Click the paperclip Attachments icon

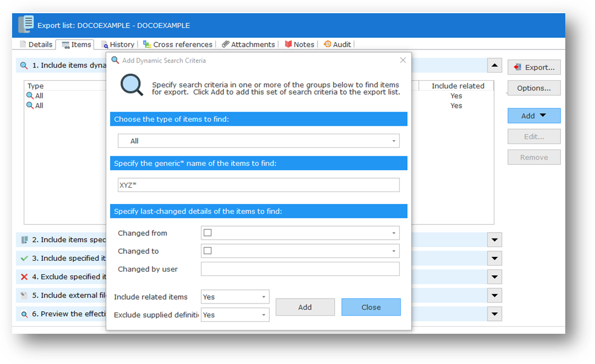tap(226, 44)
